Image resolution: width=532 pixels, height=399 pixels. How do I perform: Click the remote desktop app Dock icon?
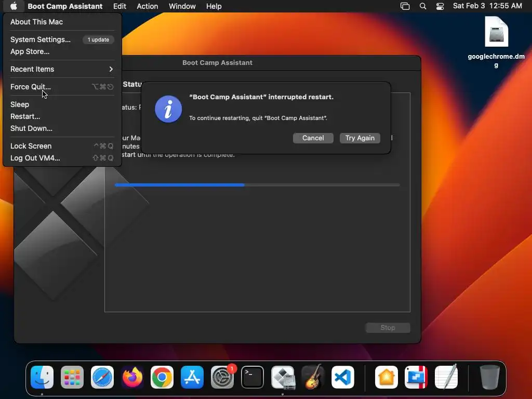[x=416, y=377]
